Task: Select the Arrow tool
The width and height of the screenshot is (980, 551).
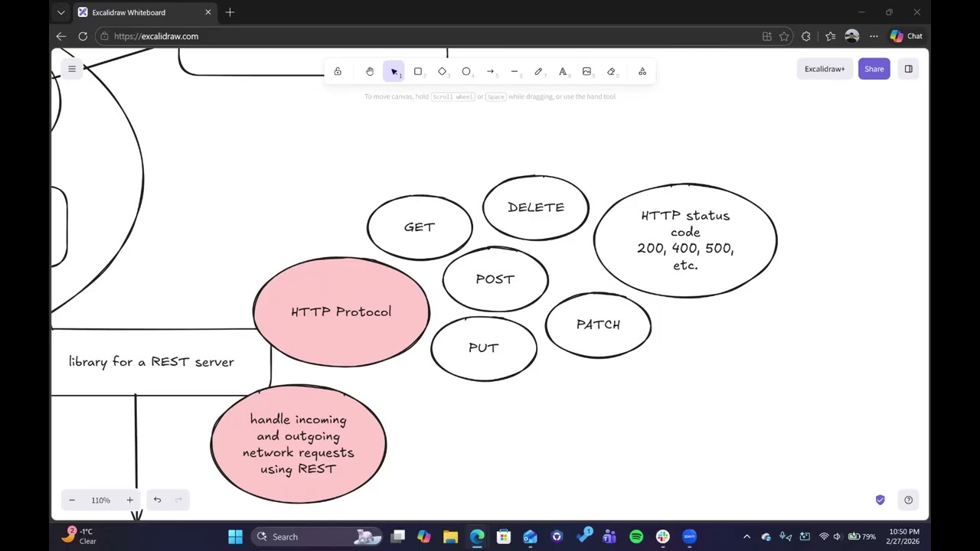Action: (490, 71)
